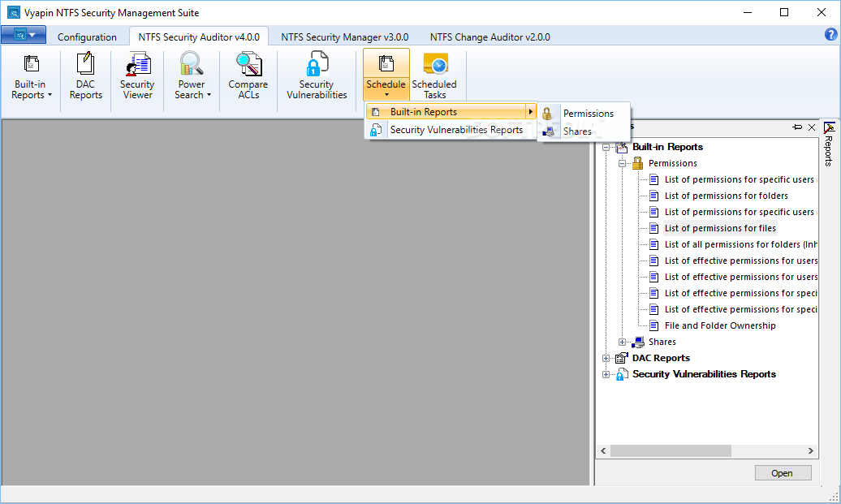Click the submenu arrow next to Built-in Reports

click(x=530, y=111)
